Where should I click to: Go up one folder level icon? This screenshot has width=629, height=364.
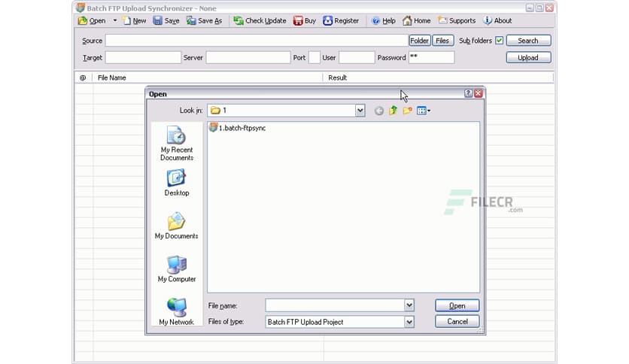[x=393, y=111]
